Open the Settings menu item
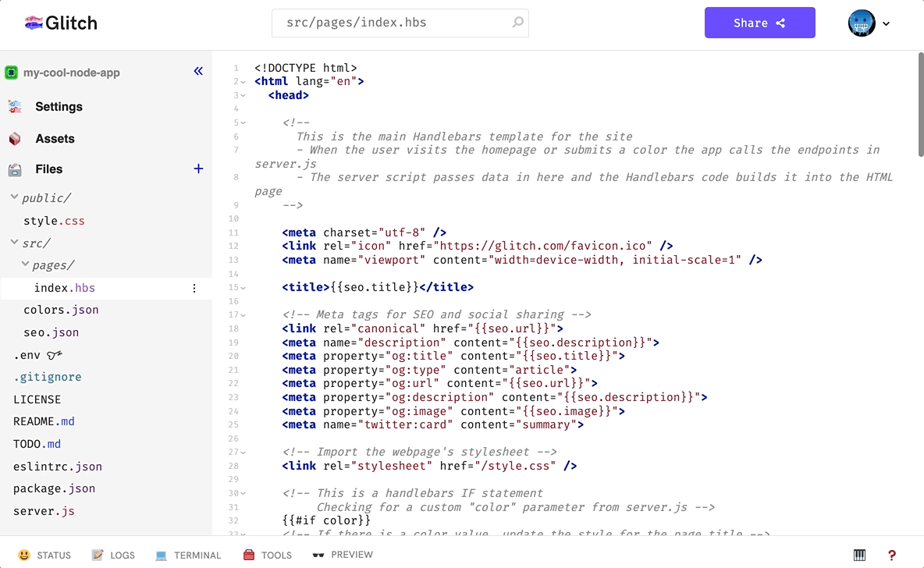 pyautogui.click(x=59, y=107)
